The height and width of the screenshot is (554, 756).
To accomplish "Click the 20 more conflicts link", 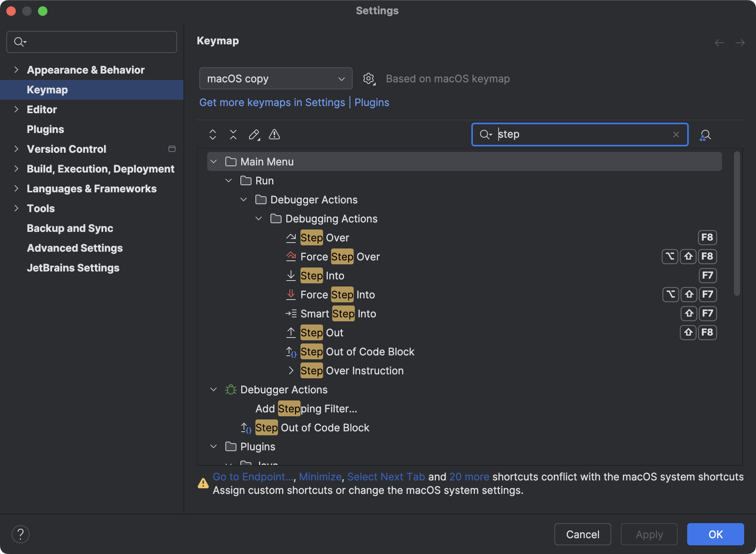I will click(x=469, y=477).
